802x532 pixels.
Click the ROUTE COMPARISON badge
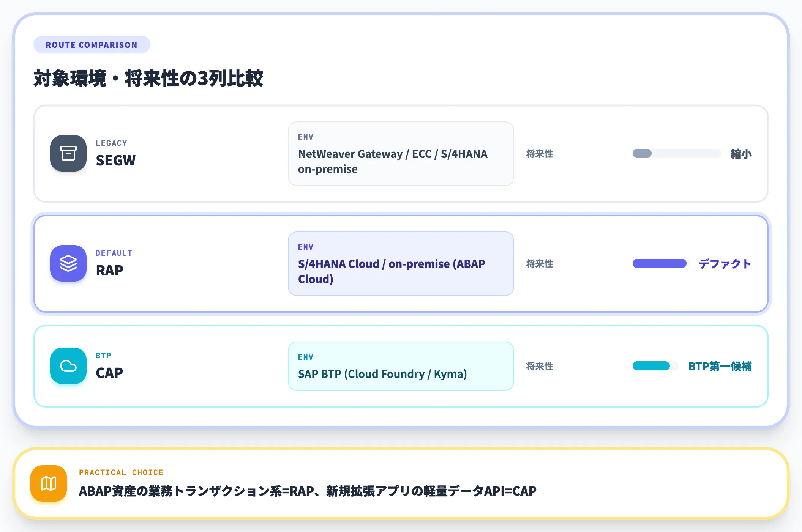pyautogui.click(x=92, y=45)
